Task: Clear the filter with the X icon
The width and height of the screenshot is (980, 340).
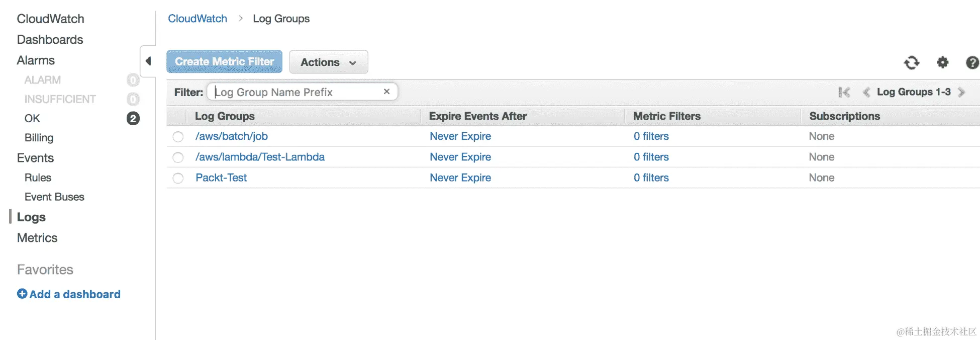Action: pyautogui.click(x=386, y=92)
